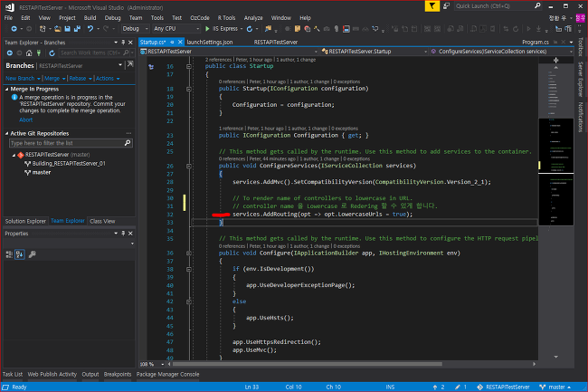Click the Navigate Backward toolbar icon
Image resolution: width=588 pixels, height=392 pixels.
pyautogui.click(x=14, y=28)
